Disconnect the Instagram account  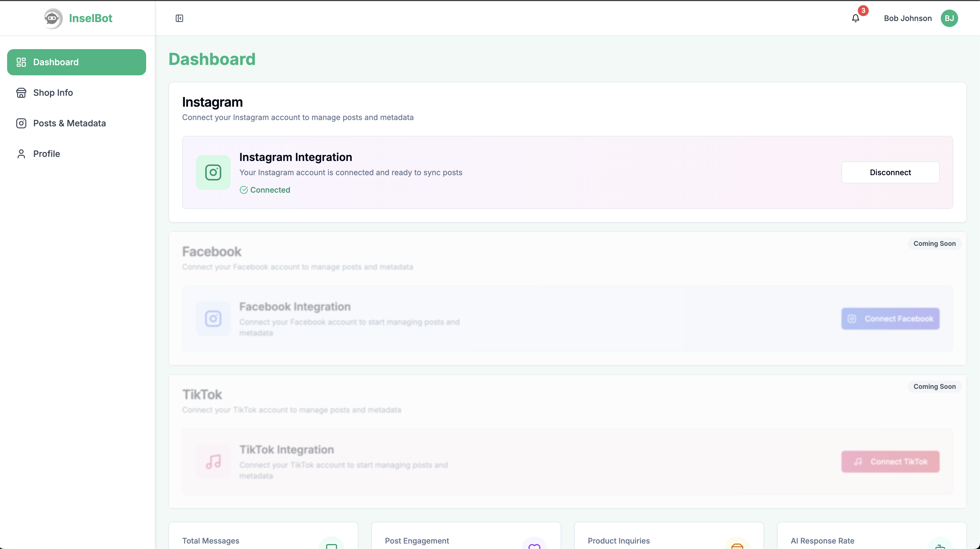tap(890, 172)
